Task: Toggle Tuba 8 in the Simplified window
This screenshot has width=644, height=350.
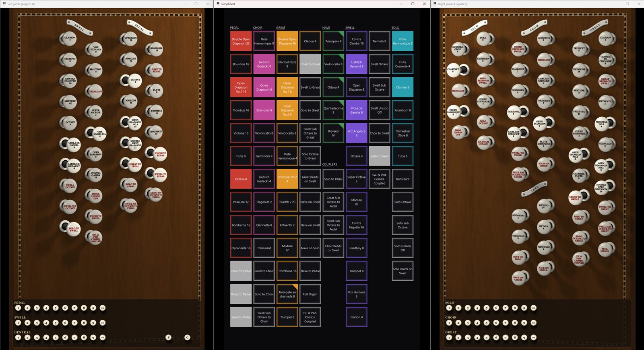Action: point(402,156)
